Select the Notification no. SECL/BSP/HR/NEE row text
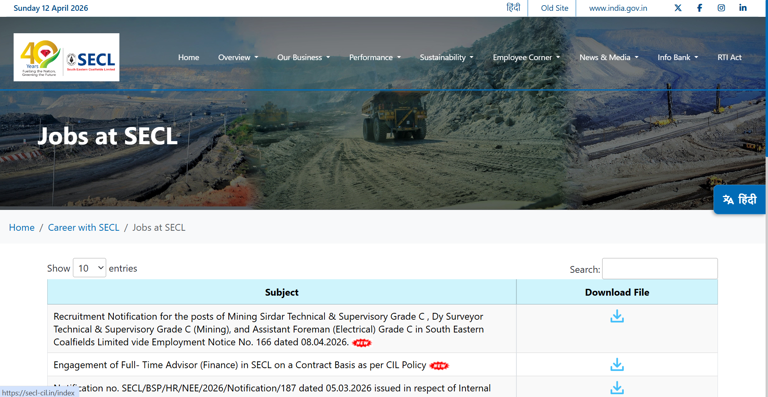768x397 pixels. click(272, 388)
